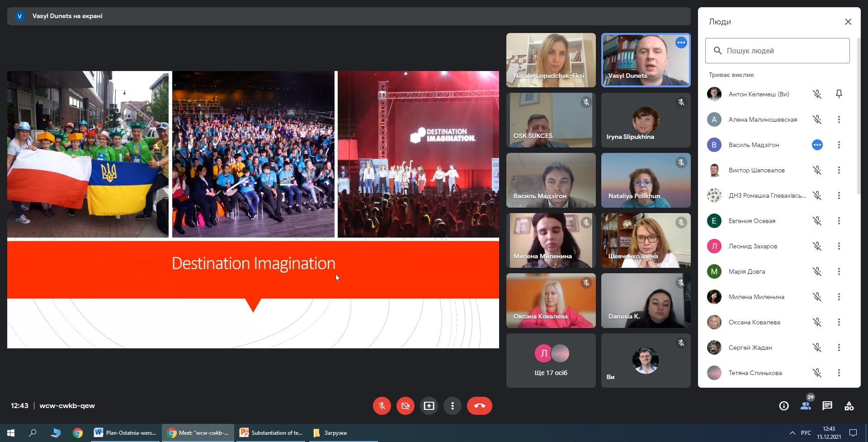Click Chrome icon pinned on taskbar
The image size is (868, 442).
(78, 433)
